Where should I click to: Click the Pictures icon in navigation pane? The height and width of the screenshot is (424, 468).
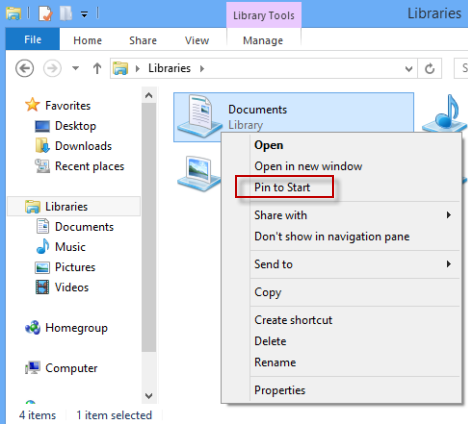pos(42,267)
